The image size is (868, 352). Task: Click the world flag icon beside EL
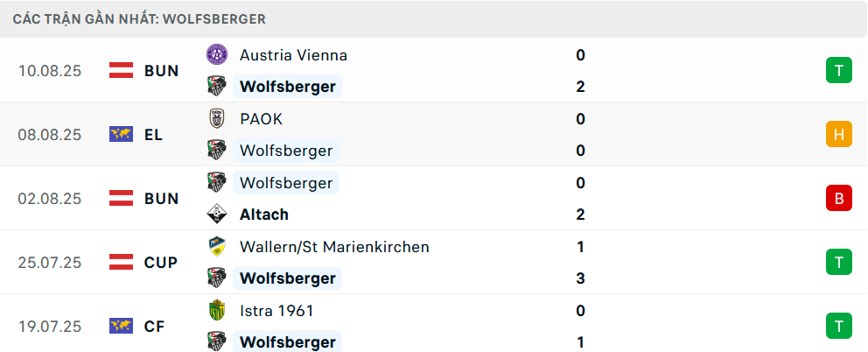click(121, 135)
